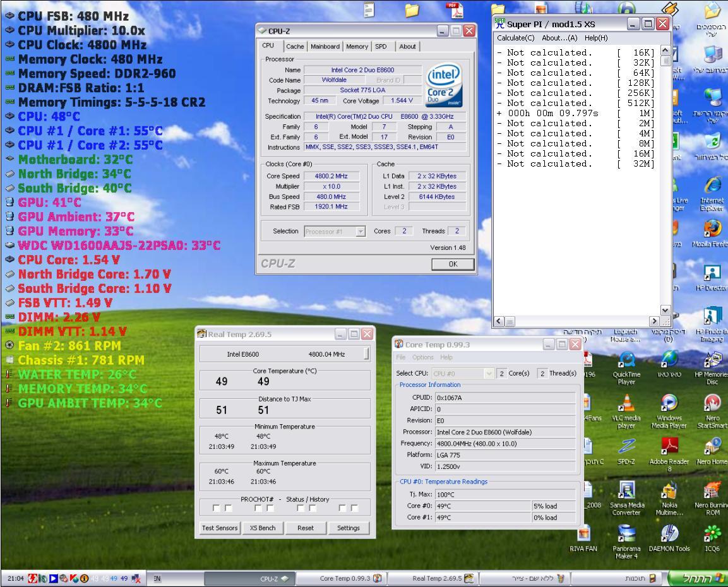Click network disconnected tray icon
This screenshot has width=728, height=587.
[x=136, y=579]
